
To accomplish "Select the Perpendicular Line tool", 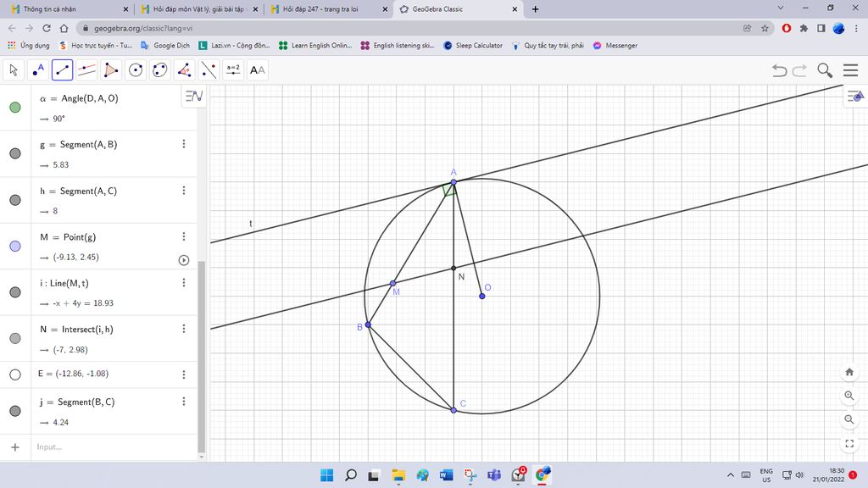I will point(87,70).
